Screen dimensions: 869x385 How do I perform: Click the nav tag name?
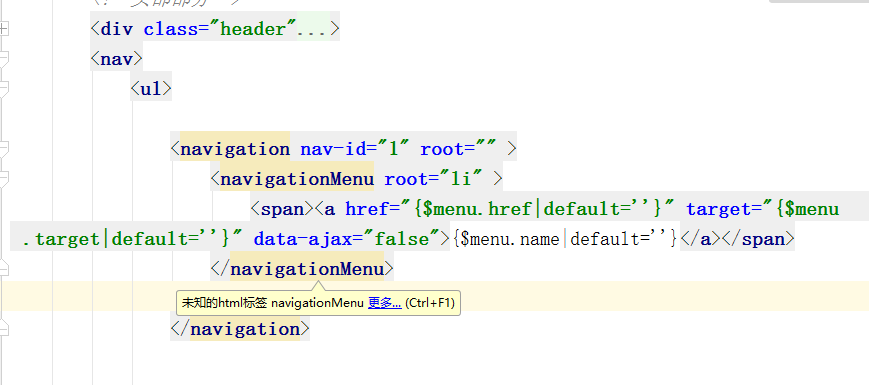point(117,59)
